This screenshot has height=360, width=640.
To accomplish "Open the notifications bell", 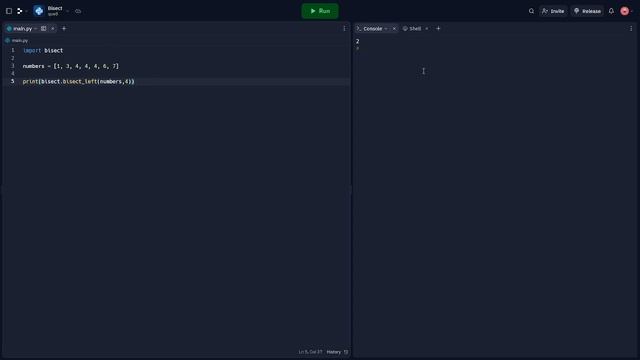I will point(611,11).
